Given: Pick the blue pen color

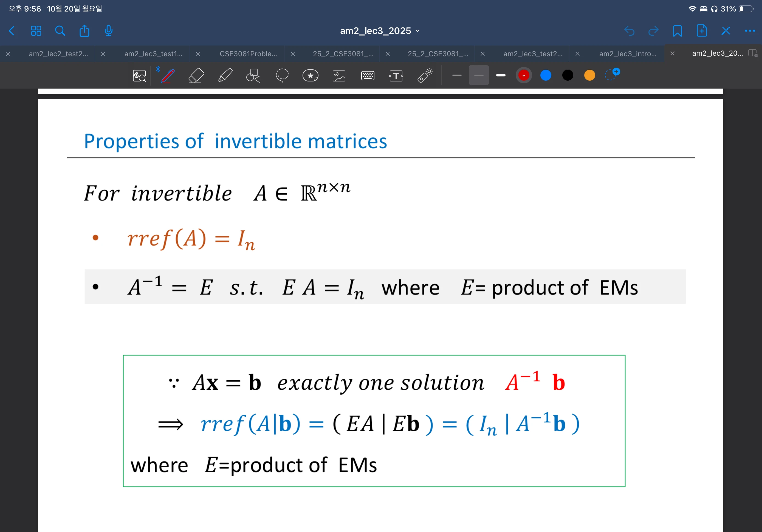Looking at the screenshot, I should click(545, 75).
